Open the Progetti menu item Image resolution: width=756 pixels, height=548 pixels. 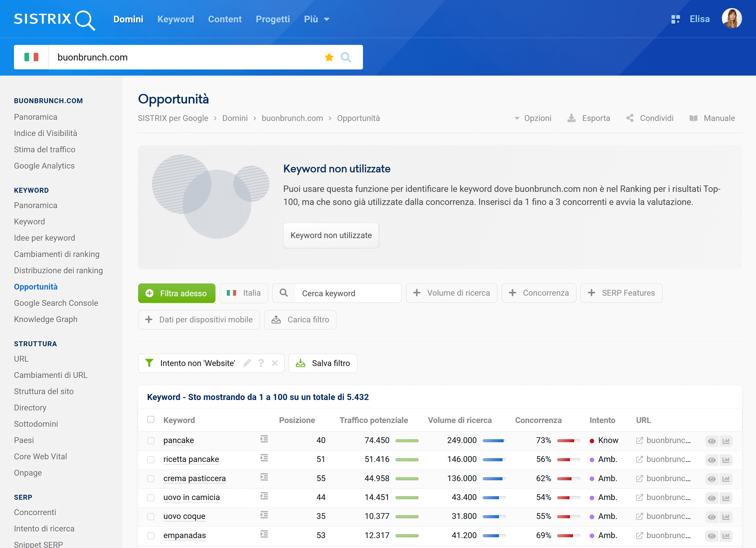point(273,19)
